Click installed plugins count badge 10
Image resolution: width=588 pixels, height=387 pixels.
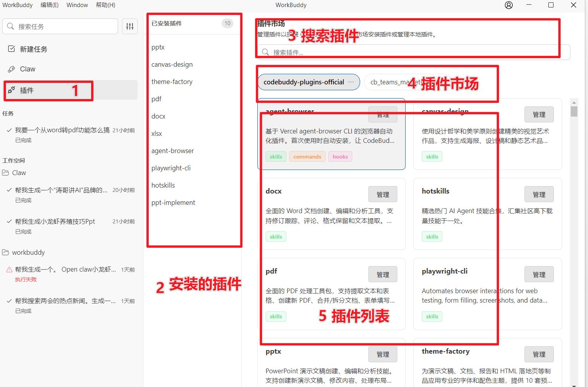[x=228, y=23]
